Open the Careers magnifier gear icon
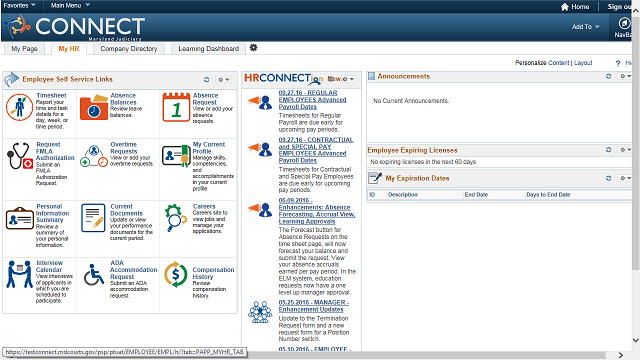This screenshot has height=360, width=640. pos(176,218)
